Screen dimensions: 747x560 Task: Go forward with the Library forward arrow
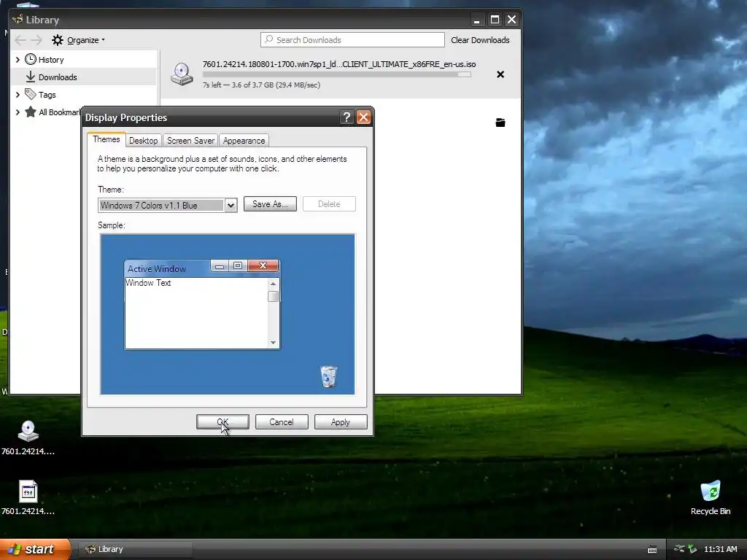coord(36,40)
